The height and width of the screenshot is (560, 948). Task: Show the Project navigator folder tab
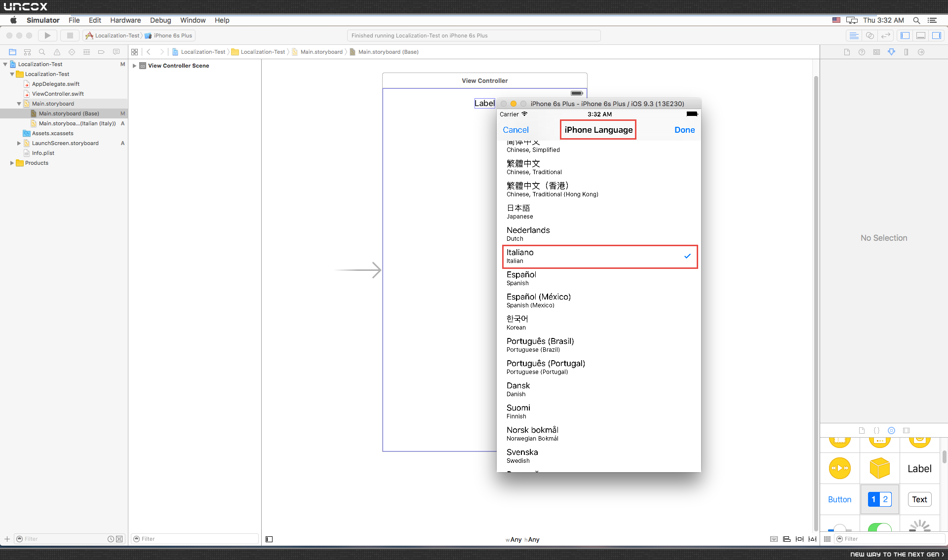point(12,52)
